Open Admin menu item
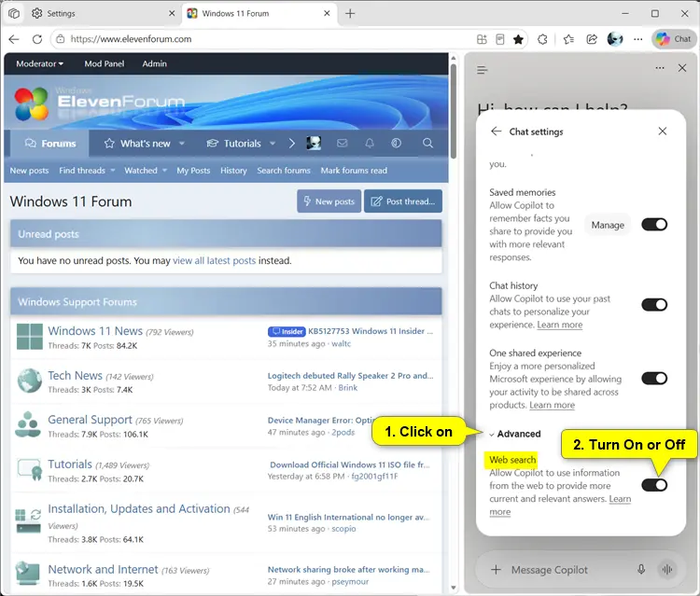This screenshot has height=596, width=700. (154, 63)
